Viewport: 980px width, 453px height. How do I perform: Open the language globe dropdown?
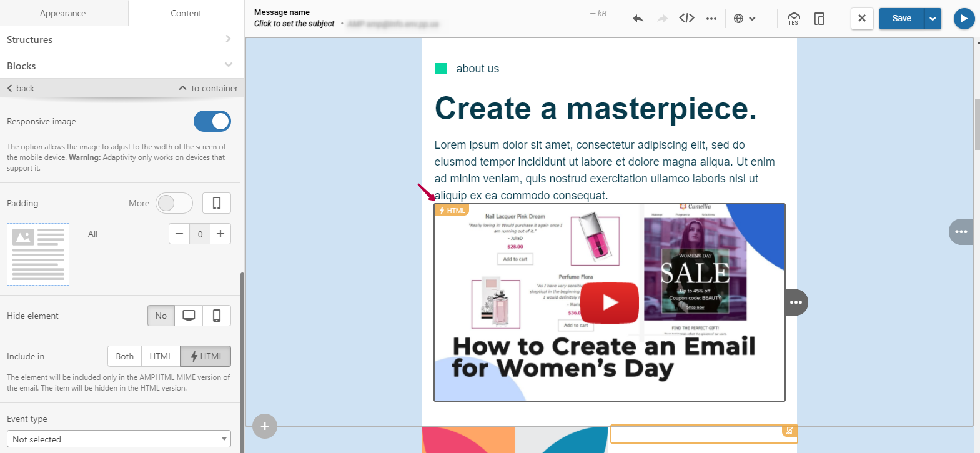(x=745, y=19)
